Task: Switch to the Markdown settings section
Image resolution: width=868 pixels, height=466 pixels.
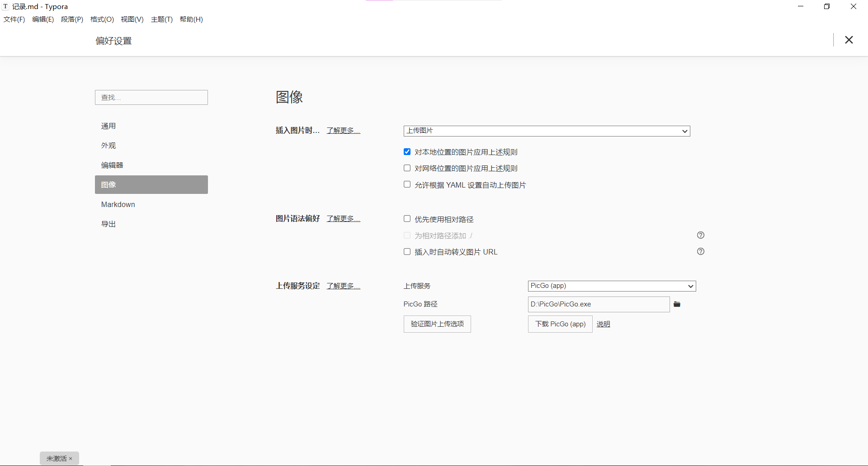Action: coord(118,204)
